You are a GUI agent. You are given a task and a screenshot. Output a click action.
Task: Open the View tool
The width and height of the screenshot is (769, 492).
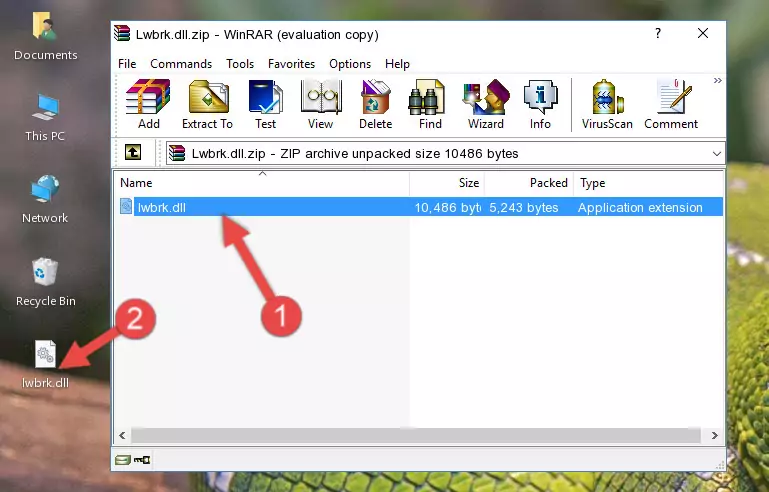click(321, 104)
